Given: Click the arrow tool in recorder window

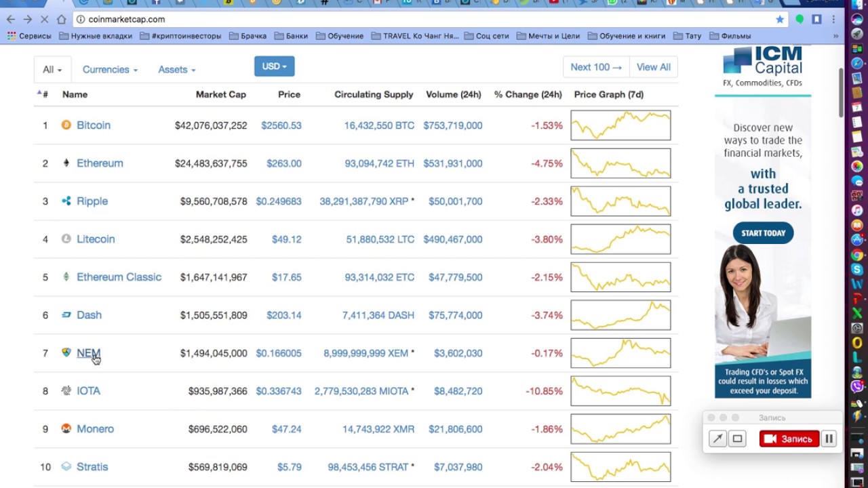Looking at the screenshot, I should point(717,439).
